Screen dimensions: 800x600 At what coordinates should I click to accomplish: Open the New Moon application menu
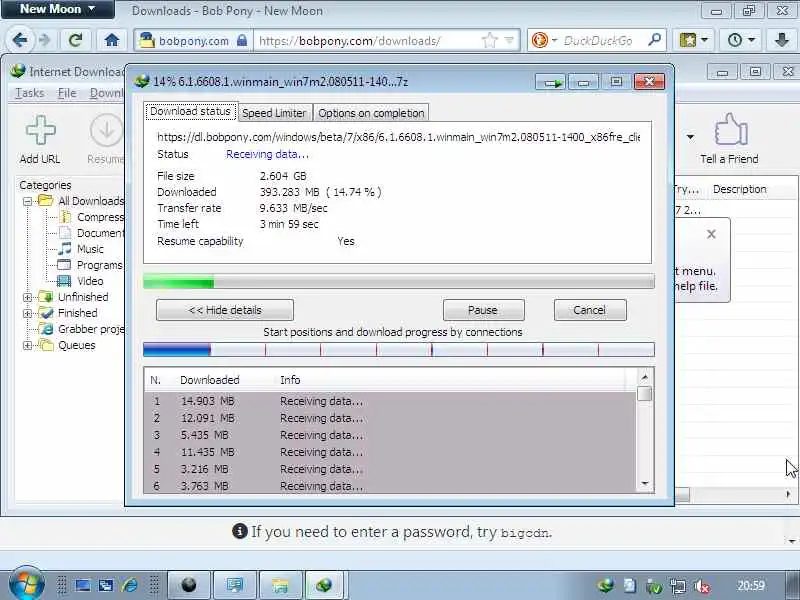tap(57, 9)
